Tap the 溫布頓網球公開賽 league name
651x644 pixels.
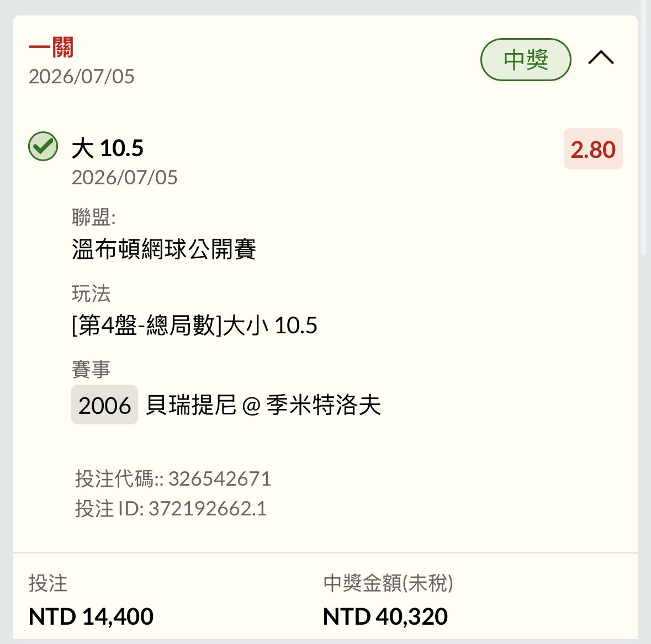[164, 249]
